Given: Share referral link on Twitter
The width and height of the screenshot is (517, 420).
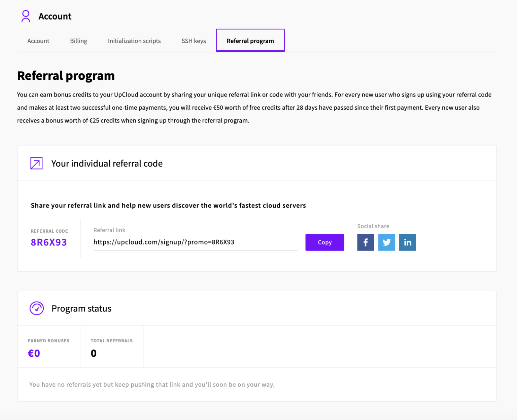Looking at the screenshot, I should [x=386, y=242].
